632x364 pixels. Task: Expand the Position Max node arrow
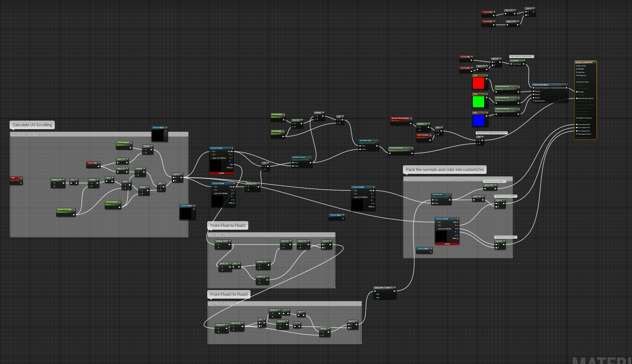click(284, 115)
